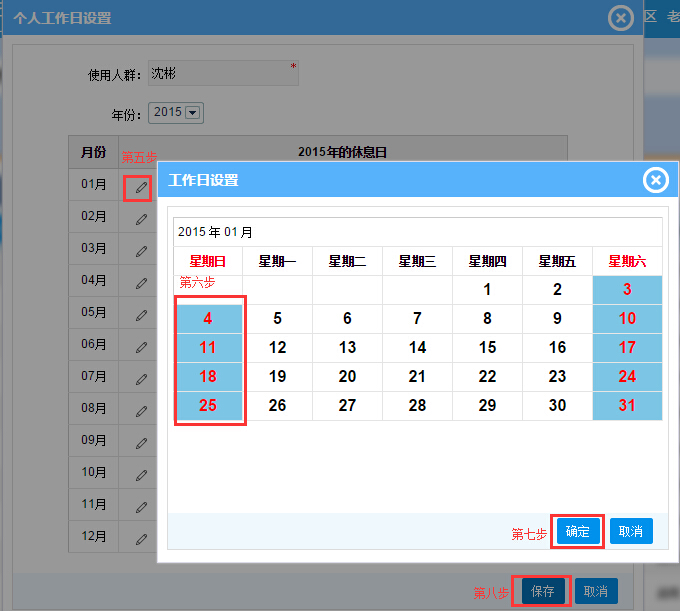Pick date 22 in the calendar
The width and height of the screenshot is (680, 611).
pyautogui.click(x=487, y=377)
